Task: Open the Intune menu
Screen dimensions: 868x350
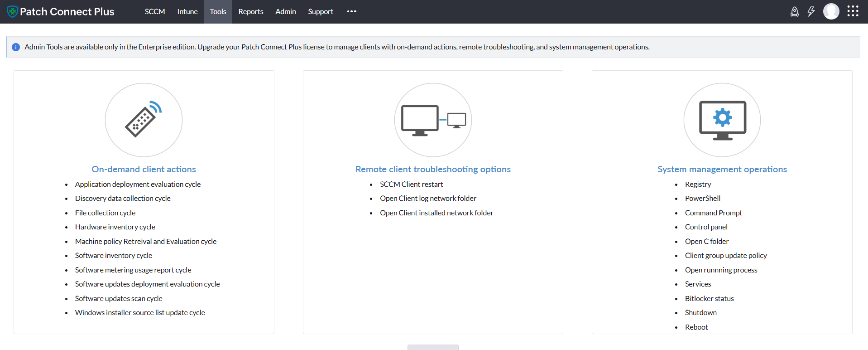Action: 187,12
